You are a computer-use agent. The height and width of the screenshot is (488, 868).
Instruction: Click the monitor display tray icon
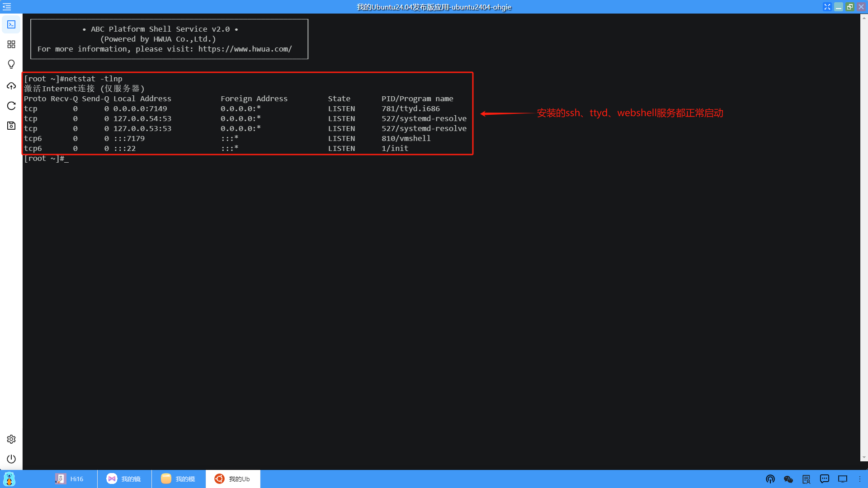point(843,479)
